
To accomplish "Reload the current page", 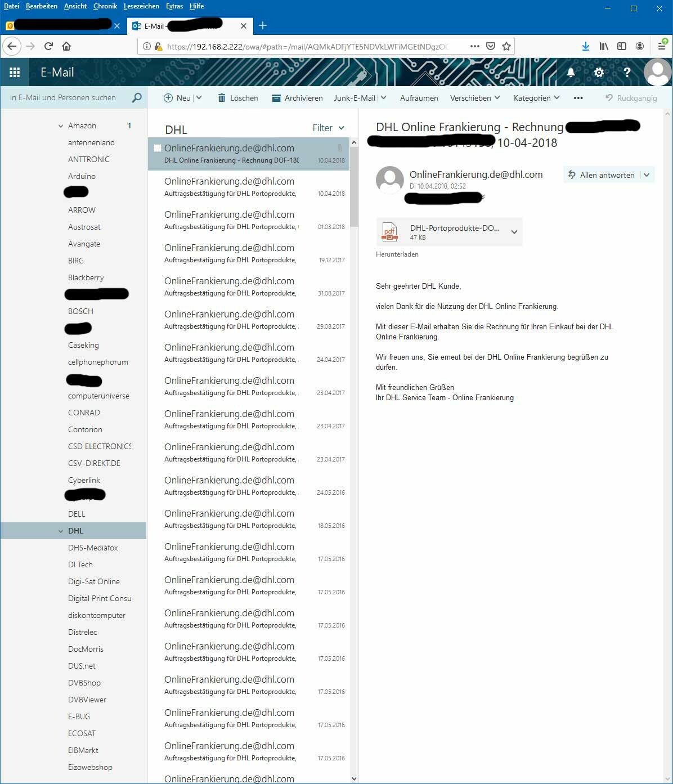I will pyautogui.click(x=48, y=46).
